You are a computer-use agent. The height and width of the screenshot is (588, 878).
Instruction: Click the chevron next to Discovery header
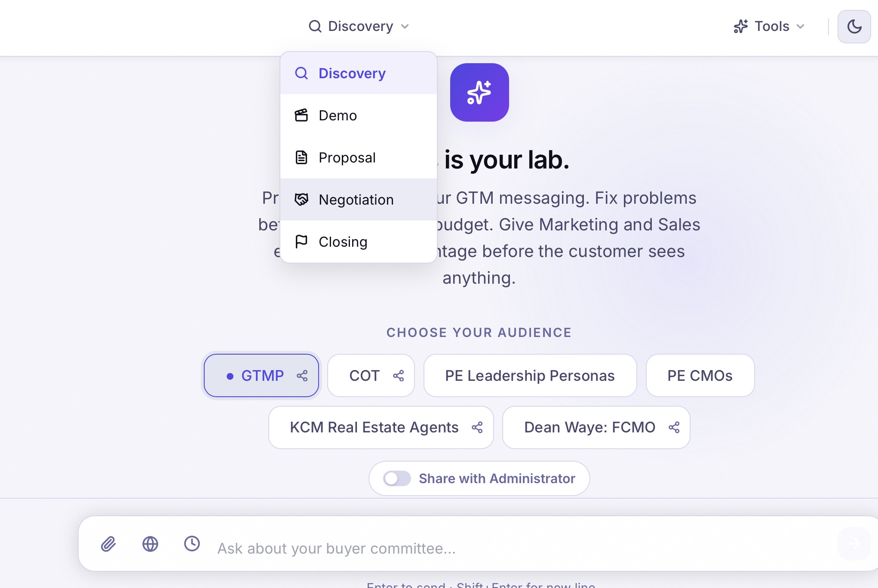(x=405, y=26)
